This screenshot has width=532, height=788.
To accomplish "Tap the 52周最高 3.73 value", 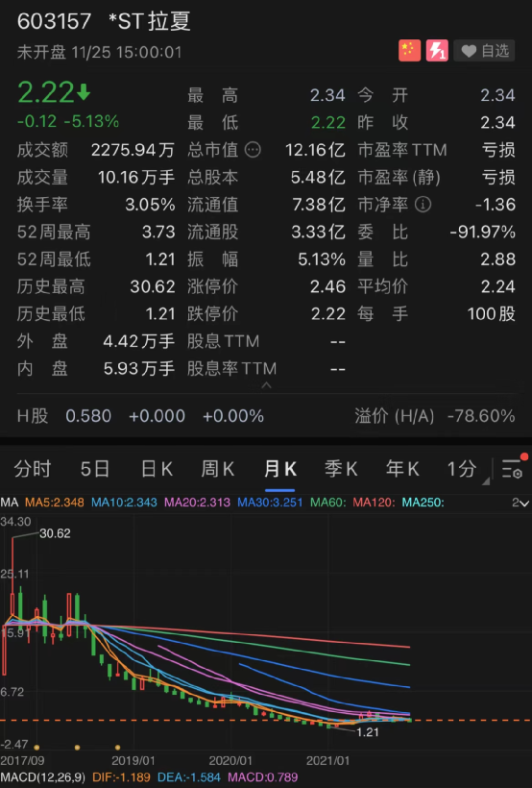I will pos(158,232).
